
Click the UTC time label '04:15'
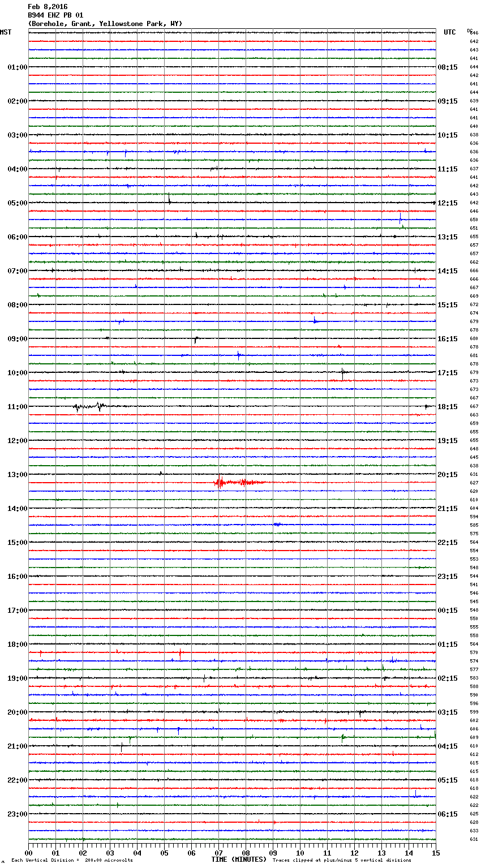pyautogui.click(x=448, y=746)
